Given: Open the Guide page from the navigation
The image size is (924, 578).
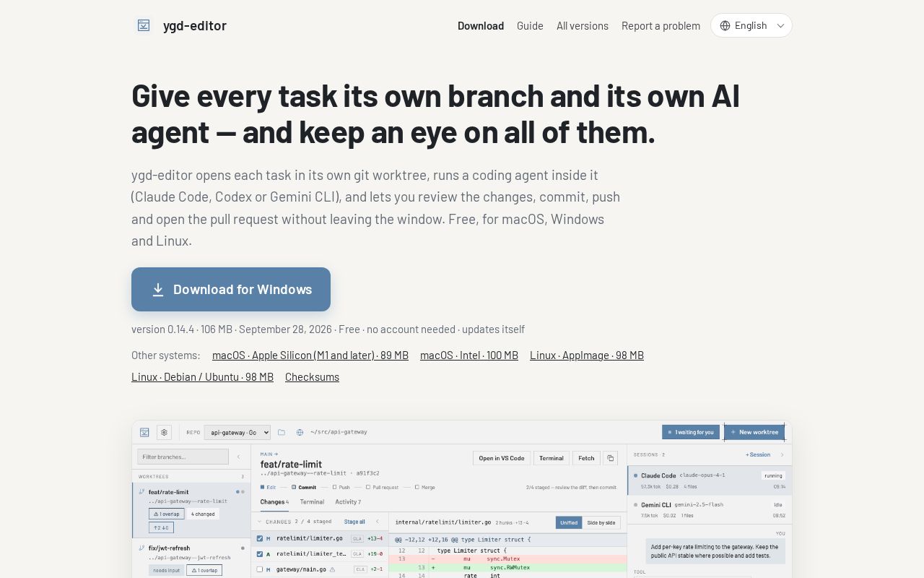Looking at the screenshot, I should coord(530,25).
